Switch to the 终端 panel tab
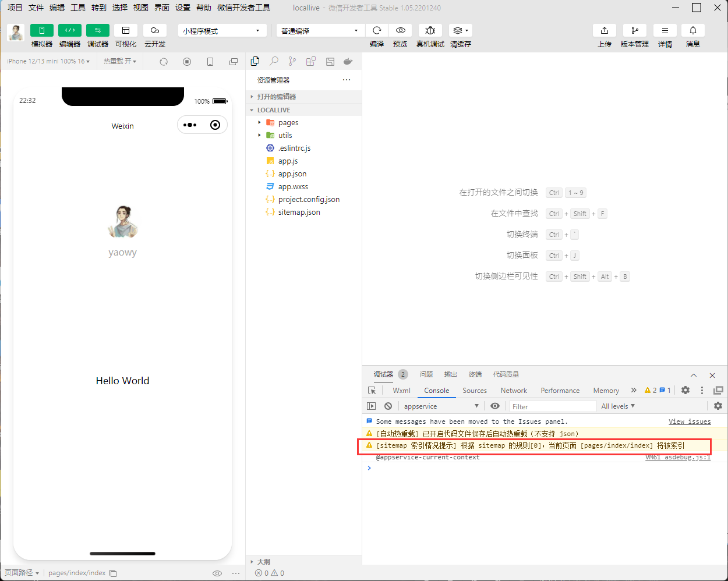This screenshot has width=728, height=581. [475, 374]
